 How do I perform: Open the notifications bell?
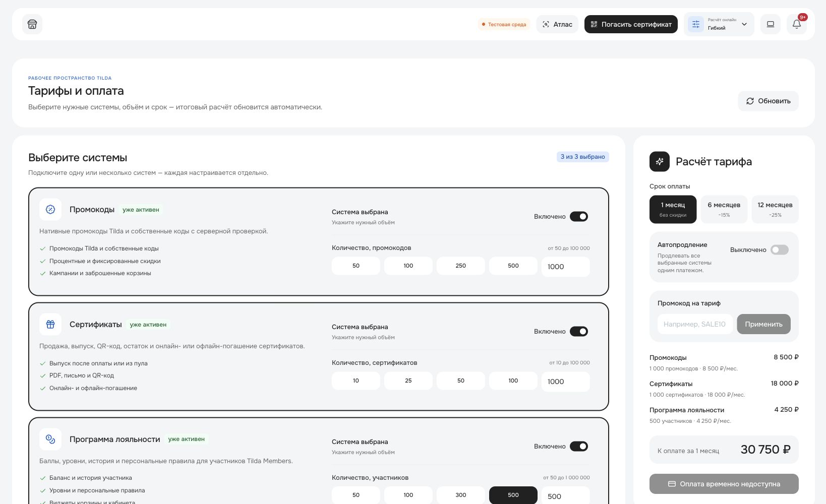pos(797,24)
